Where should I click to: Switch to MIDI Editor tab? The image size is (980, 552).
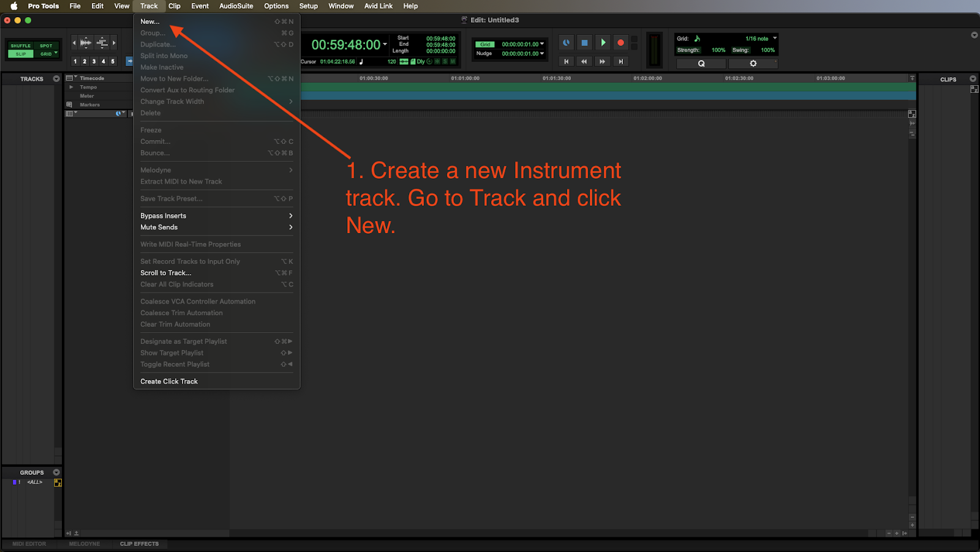click(29, 544)
